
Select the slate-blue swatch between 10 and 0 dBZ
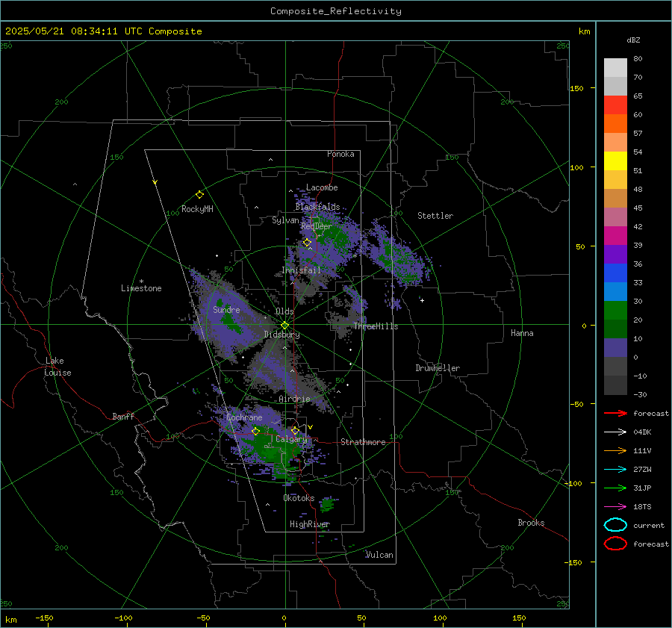[x=615, y=348]
